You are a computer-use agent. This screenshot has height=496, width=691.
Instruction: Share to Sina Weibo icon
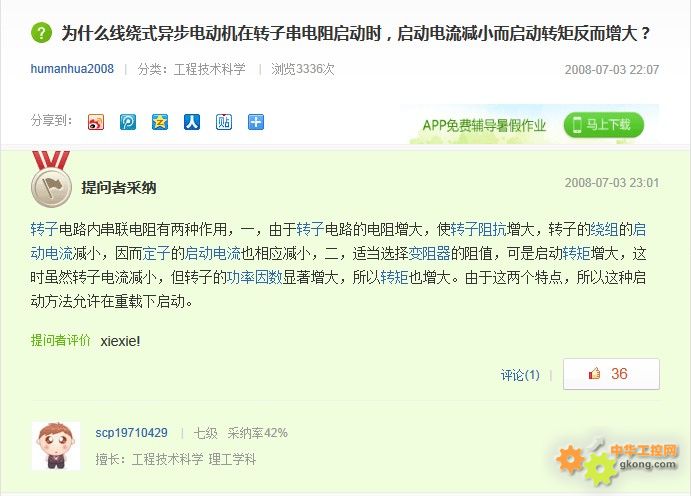coord(96,122)
